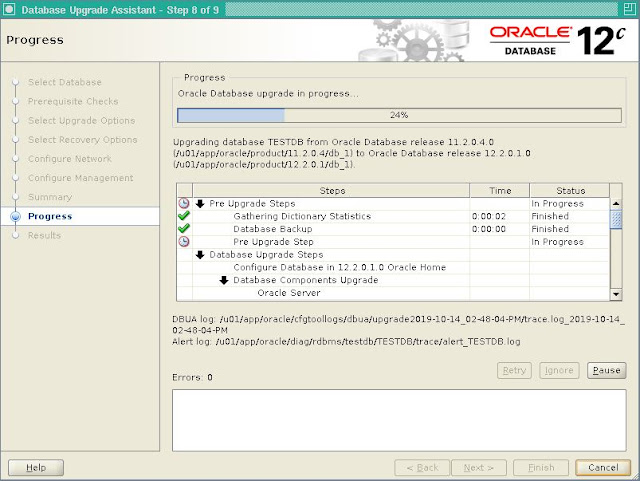Cancel the database upgrade
This screenshot has width=640, height=481.
[x=603, y=468]
